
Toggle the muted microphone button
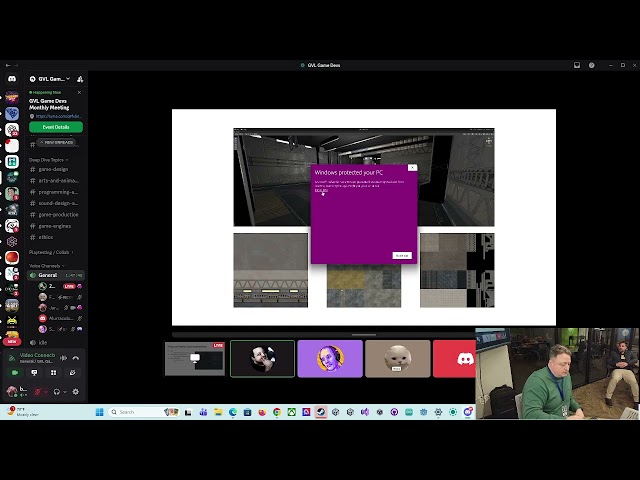38,392
